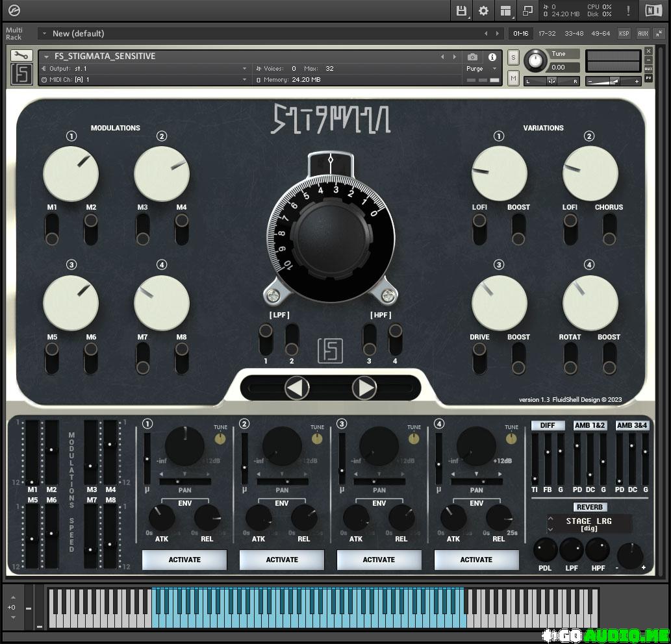
Task: Select previous reverb type up arrow
Action: (551, 519)
